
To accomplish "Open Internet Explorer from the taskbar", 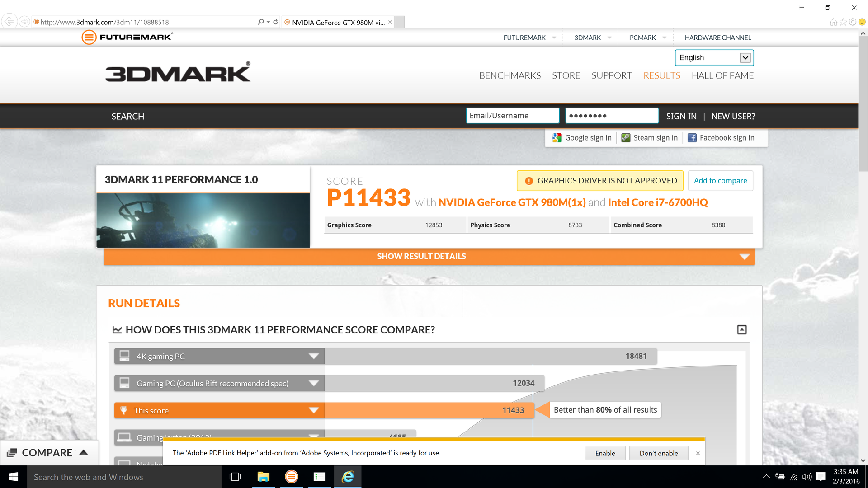I will tap(348, 477).
